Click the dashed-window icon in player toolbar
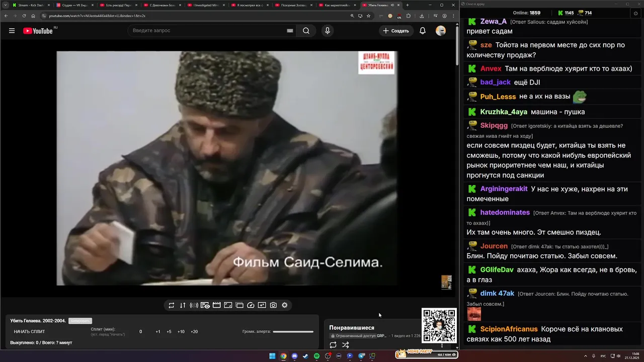The height and width of the screenshot is (362, 644). pyautogui.click(x=239, y=305)
